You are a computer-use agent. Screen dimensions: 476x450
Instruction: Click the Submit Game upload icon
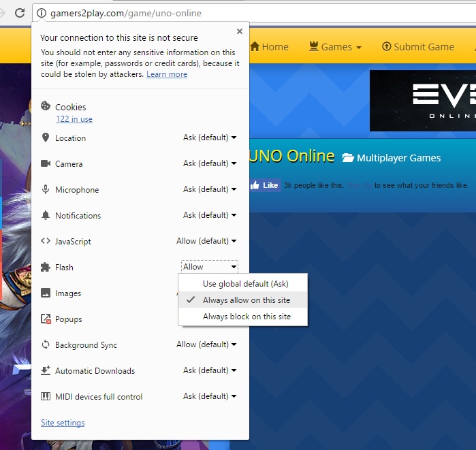coord(386,46)
